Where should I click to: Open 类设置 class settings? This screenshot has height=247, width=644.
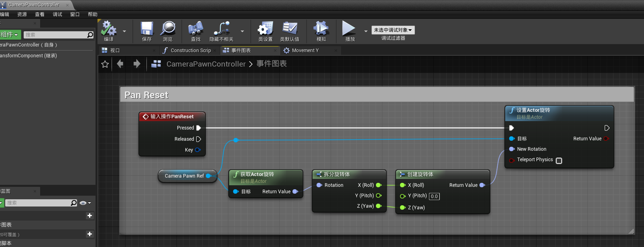click(x=265, y=29)
